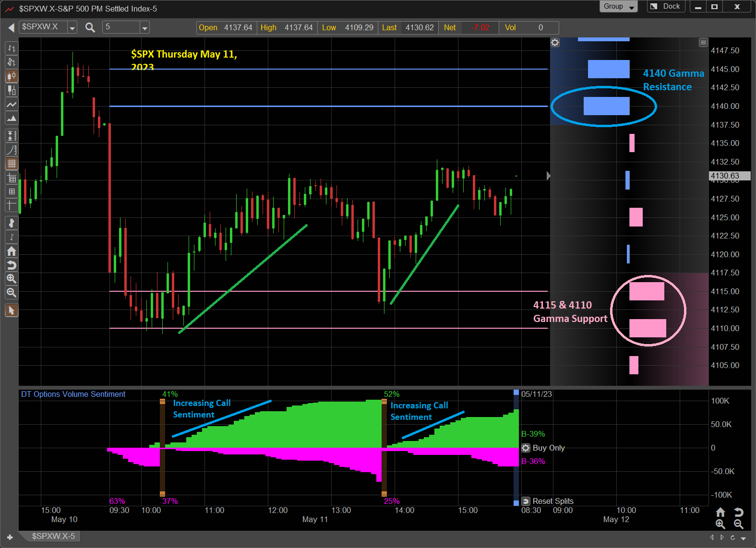Click the small grid layout icon

12,191
